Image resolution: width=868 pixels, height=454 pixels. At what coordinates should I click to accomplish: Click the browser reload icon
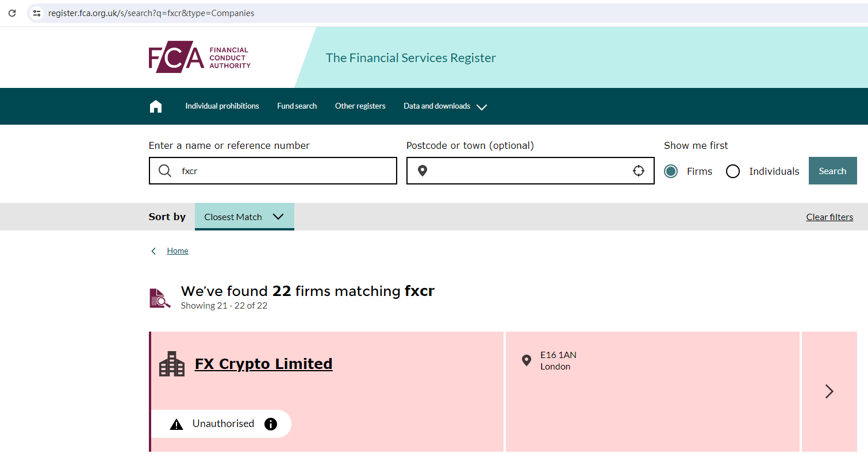point(12,13)
